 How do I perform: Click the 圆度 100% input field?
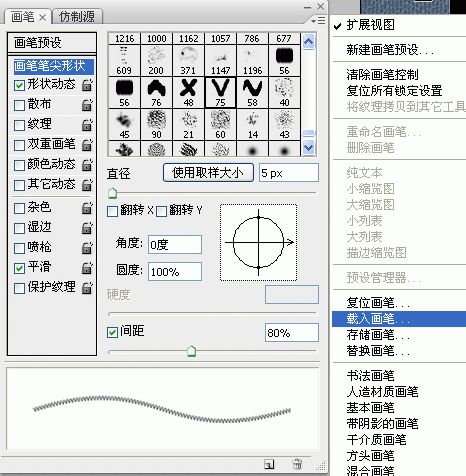click(175, 271)
